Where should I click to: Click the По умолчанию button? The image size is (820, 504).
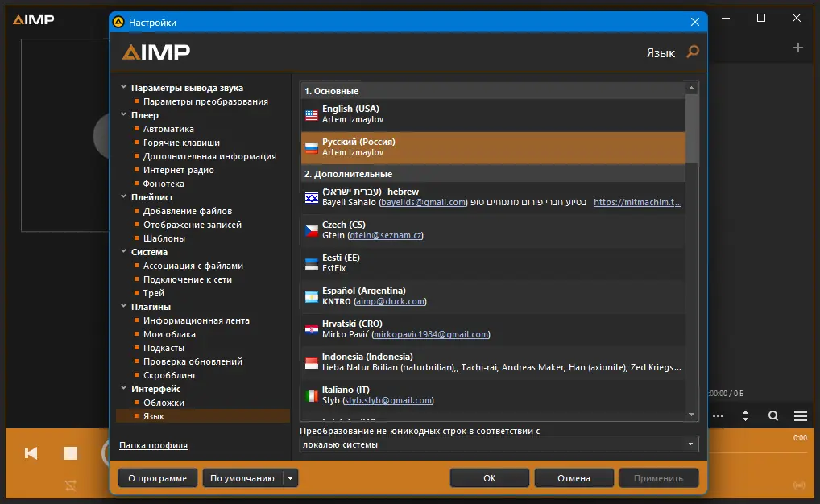242,478
